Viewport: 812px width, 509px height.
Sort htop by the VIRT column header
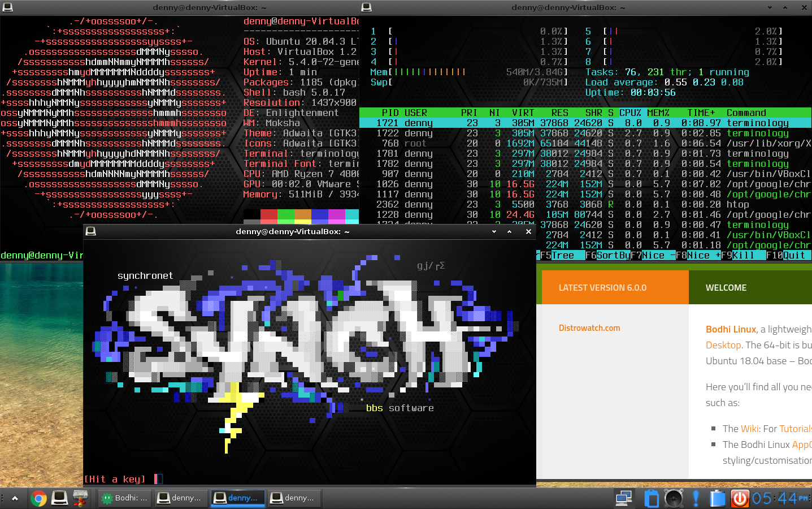[523, 113]
